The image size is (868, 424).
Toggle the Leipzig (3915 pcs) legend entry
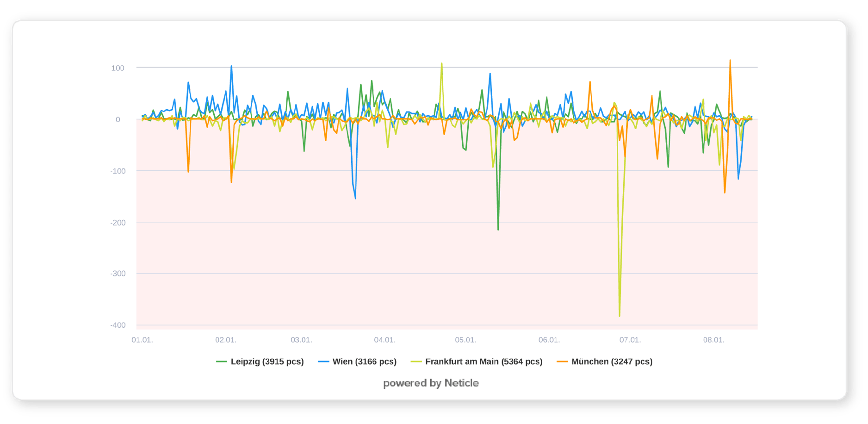click(260, 362)
